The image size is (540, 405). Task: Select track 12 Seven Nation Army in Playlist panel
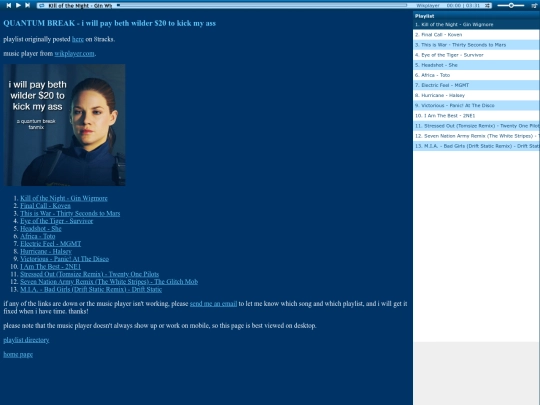[476, 136]
